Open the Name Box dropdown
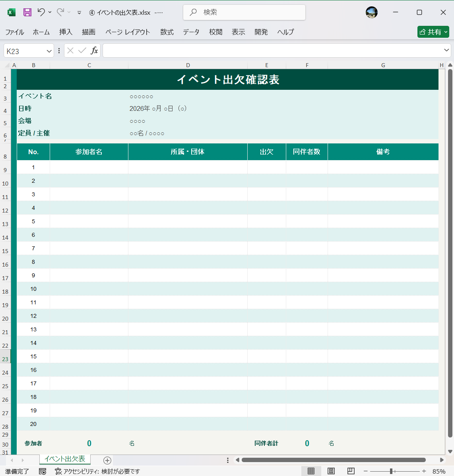The width and height of the screenshot is (454, 476). tap(50, 50)
